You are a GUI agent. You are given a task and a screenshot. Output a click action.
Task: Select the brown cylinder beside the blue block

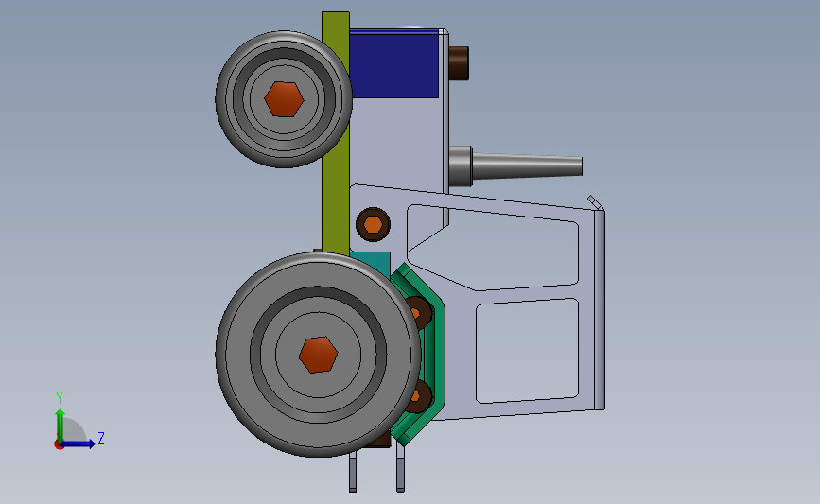click(459, 63)
